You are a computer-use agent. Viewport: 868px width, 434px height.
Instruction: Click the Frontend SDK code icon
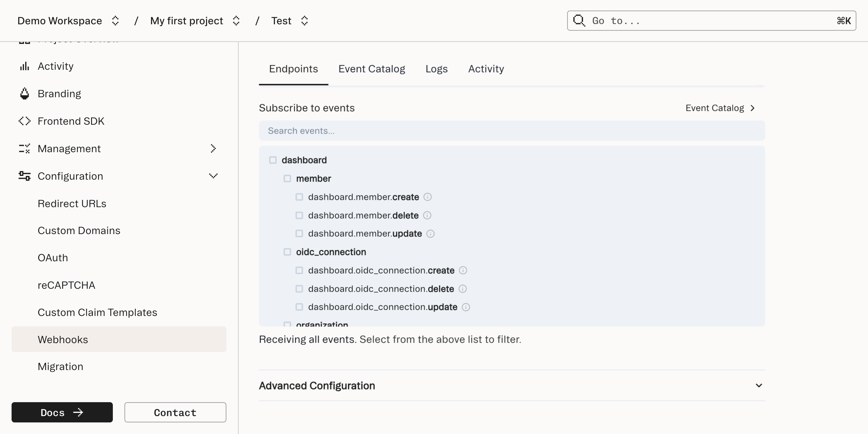tap(24, 121)
